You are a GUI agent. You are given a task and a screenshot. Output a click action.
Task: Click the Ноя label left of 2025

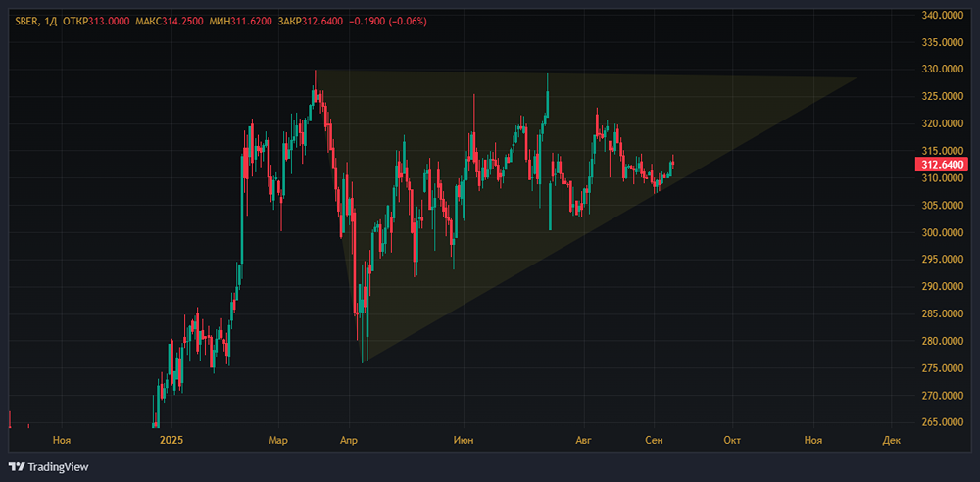[x=61, y=440]
